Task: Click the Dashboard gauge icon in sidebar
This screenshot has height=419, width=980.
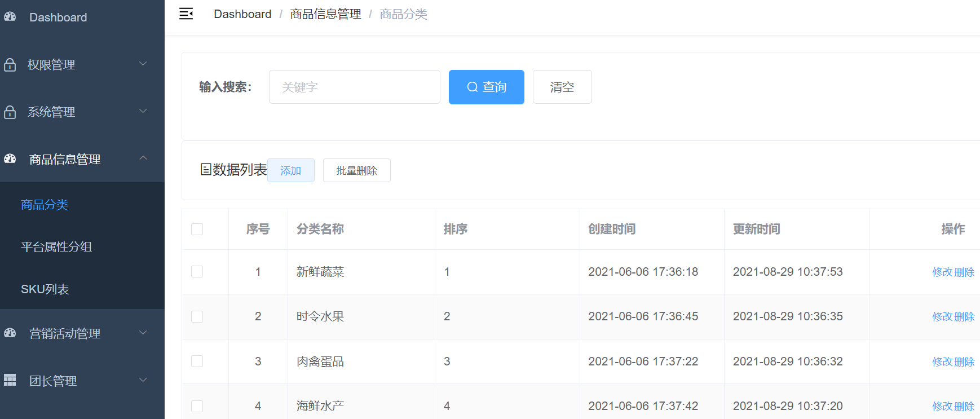Action: click(10, 17)
